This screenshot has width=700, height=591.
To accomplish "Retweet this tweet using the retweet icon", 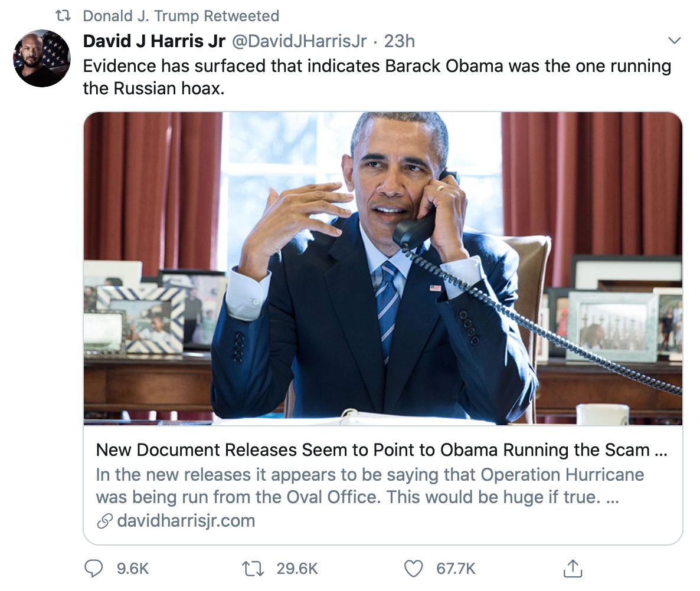I will point(253,569).
